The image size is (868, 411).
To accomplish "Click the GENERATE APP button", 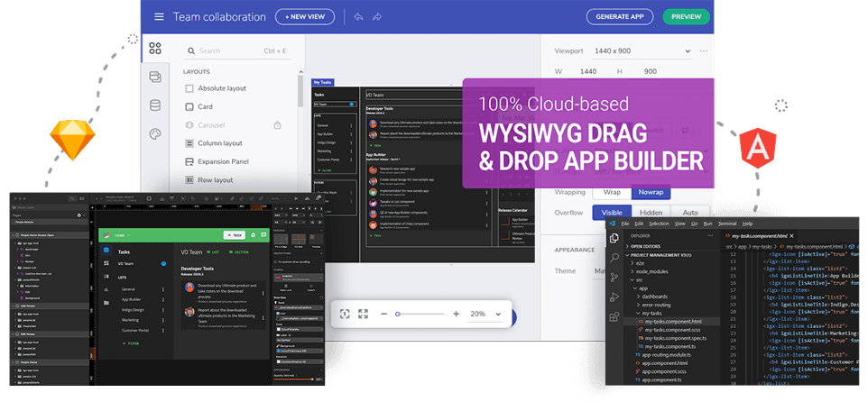I will click(620, 16).
